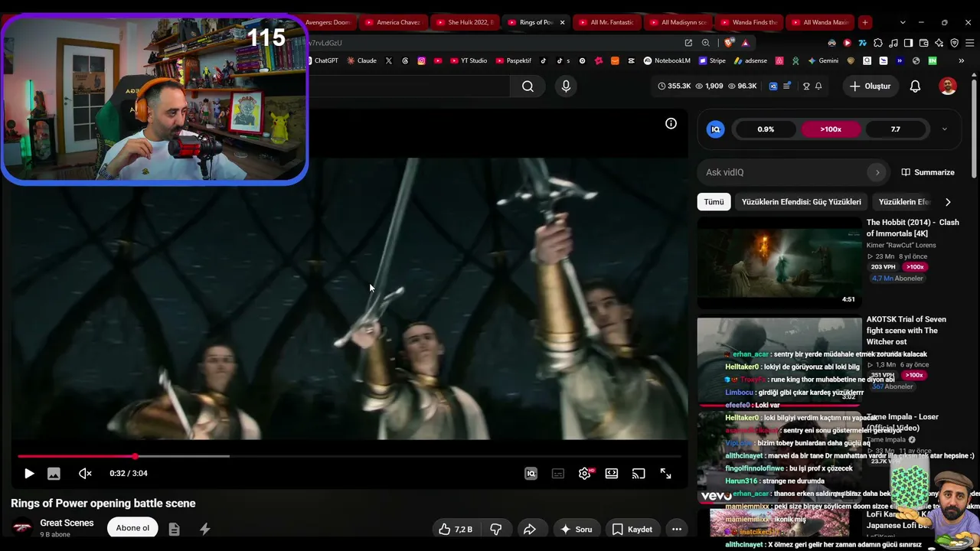This screenshot has width=980, height=551.
Task: Show the video info card icon
Action: coord(671,123)
